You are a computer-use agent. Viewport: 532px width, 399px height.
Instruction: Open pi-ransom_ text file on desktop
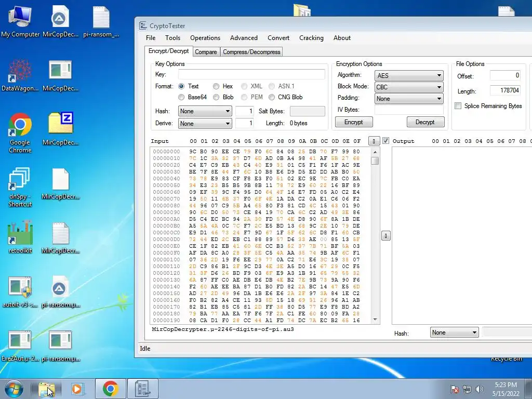point(101,21)
